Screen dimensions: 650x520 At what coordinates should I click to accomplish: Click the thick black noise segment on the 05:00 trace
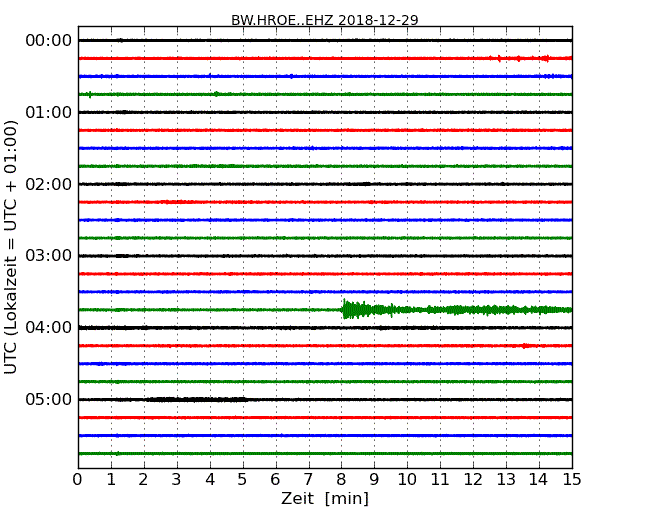[196, 399]
